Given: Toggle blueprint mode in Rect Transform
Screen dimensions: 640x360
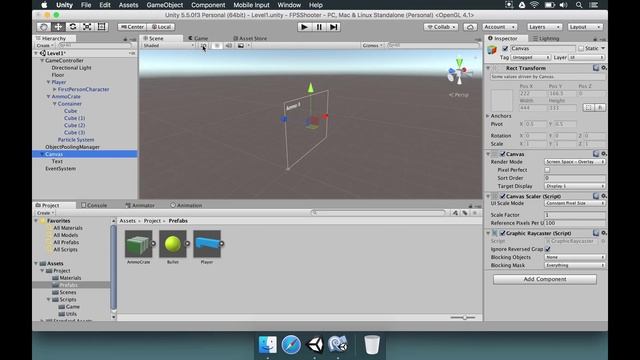Looking at the screenshot, I should click(589, 107).
